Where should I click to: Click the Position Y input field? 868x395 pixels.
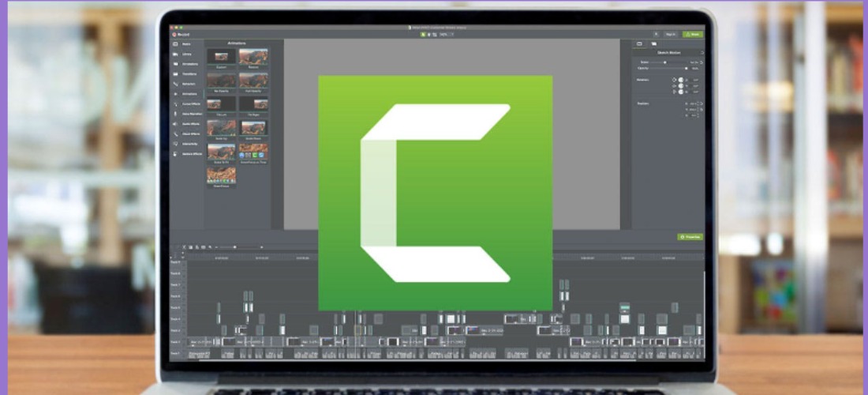pos(693,110)
